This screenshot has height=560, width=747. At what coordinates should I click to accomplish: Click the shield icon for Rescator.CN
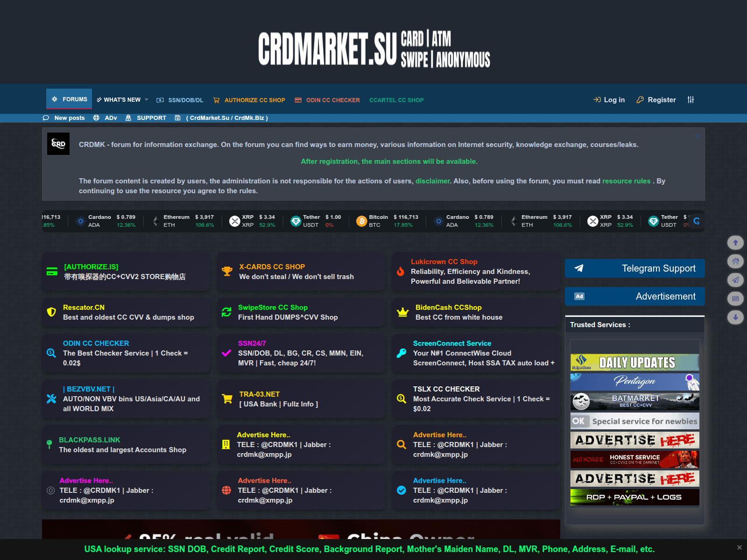[51, 312]
